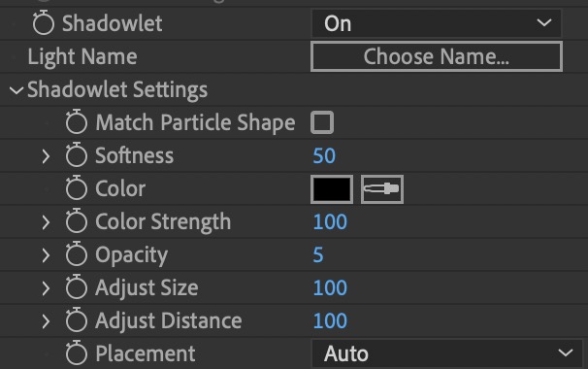Open the Shadowlet On dropdown

[437, 23]
